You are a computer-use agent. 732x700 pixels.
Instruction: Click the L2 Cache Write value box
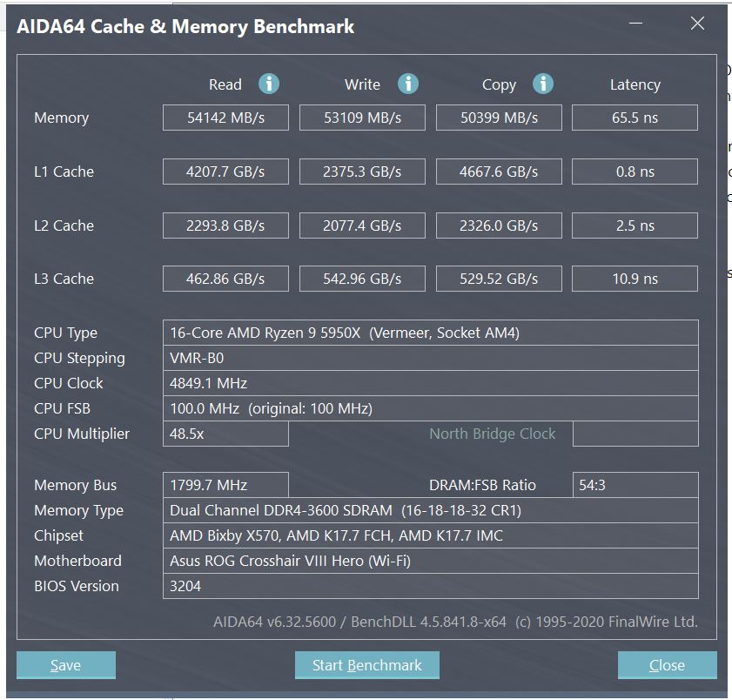362,225
